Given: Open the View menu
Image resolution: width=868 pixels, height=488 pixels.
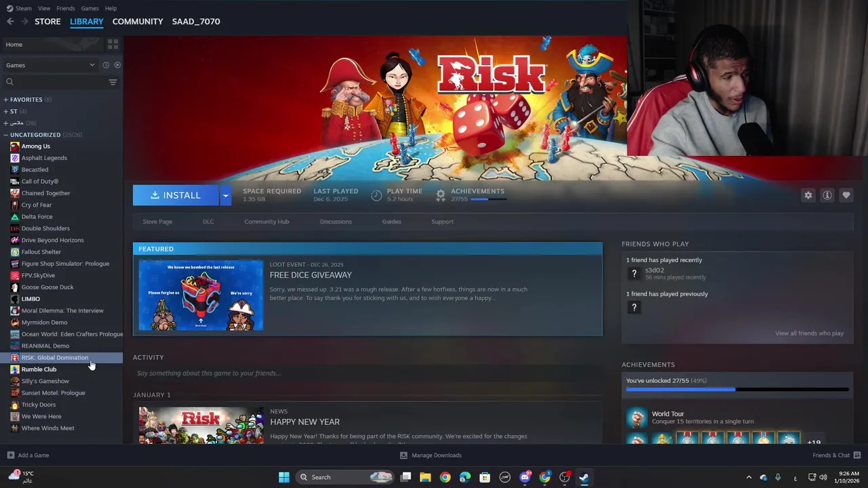Looking at the screenshot, I should click(x=44, y=8).
